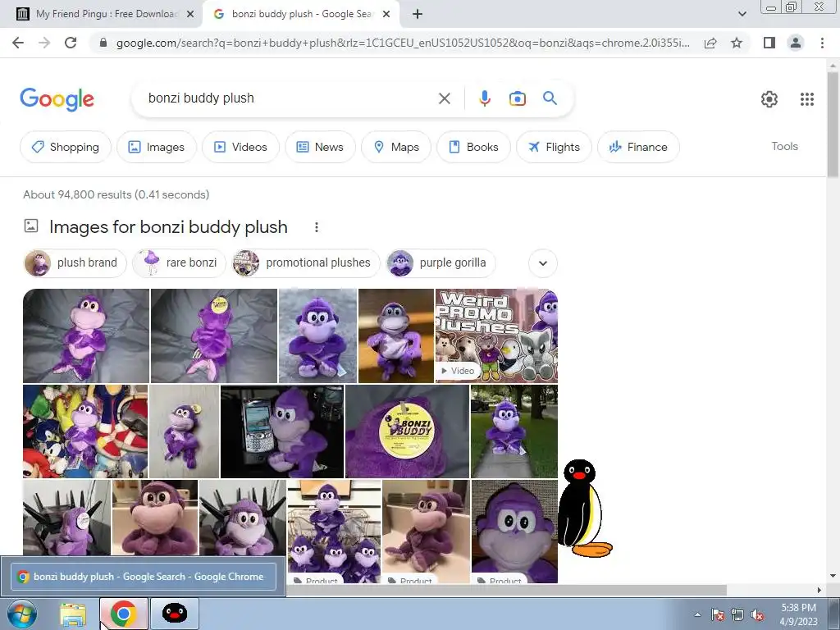Open the Bonzi Buddy yellow tag image
This screenshot has width=840, height=630.
[x=407, y=431]
